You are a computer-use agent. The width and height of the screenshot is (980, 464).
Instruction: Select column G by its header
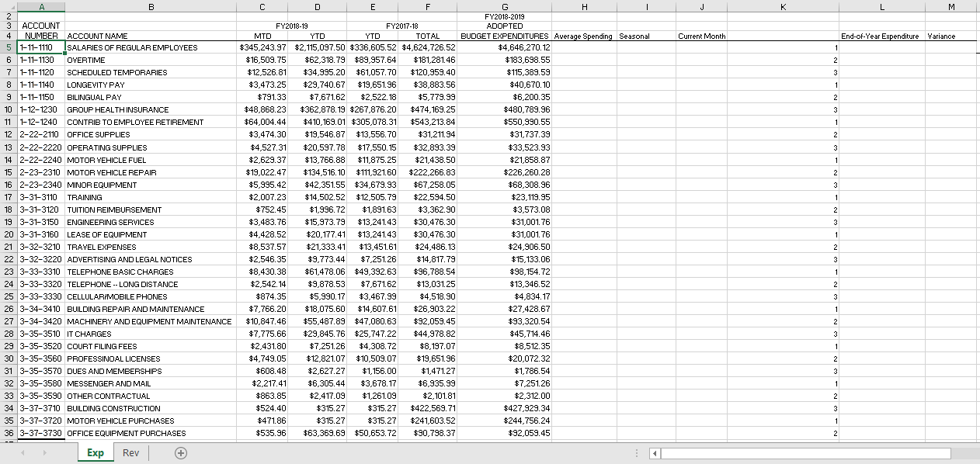(504, 6)
